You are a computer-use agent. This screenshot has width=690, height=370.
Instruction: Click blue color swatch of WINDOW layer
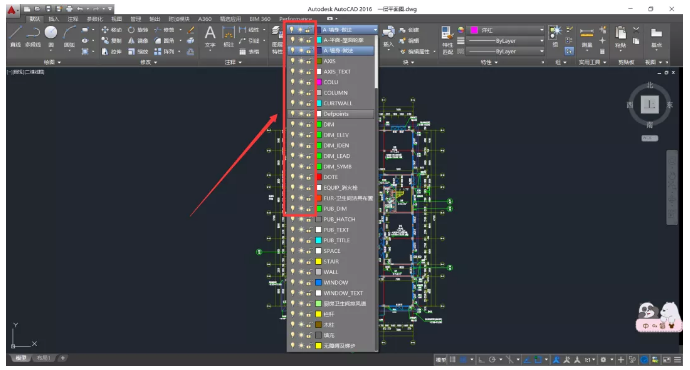[319, 282]
